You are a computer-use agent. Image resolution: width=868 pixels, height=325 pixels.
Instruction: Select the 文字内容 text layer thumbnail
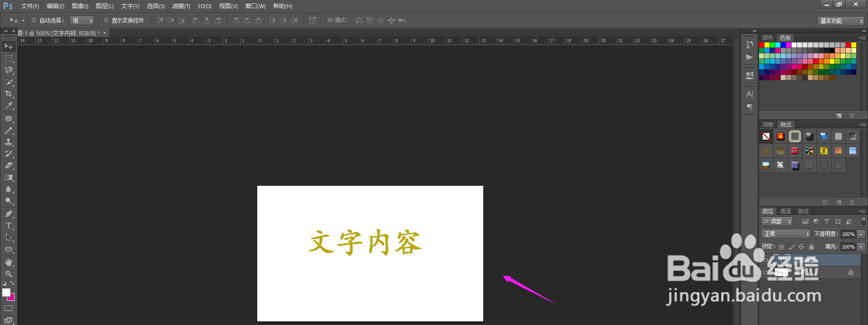(782, 260)
